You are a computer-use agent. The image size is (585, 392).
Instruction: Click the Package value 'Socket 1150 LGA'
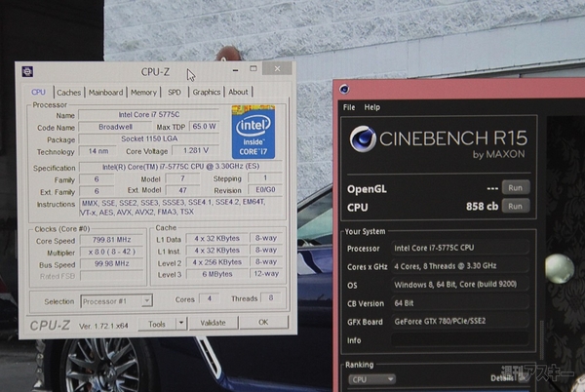coord(149,138)
